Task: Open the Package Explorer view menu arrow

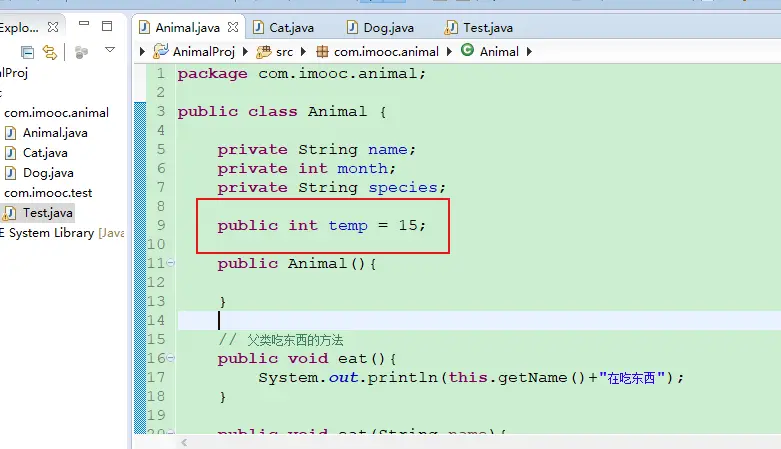Action: (110, 50)
